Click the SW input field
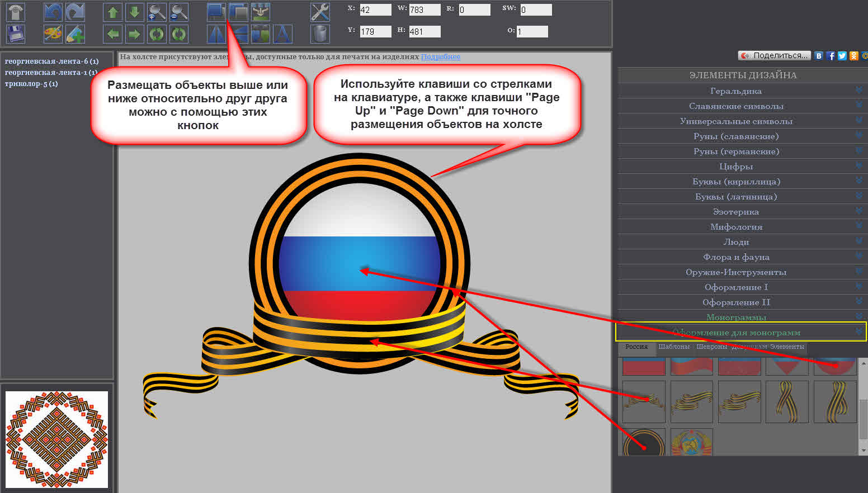Image resolution: width=868 pixels, height=493 pixels. click(x=536, y=10)
